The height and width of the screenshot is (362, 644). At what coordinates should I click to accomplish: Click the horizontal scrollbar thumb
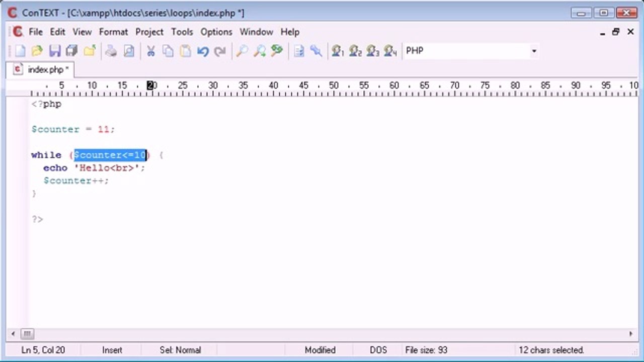(27, 334)
